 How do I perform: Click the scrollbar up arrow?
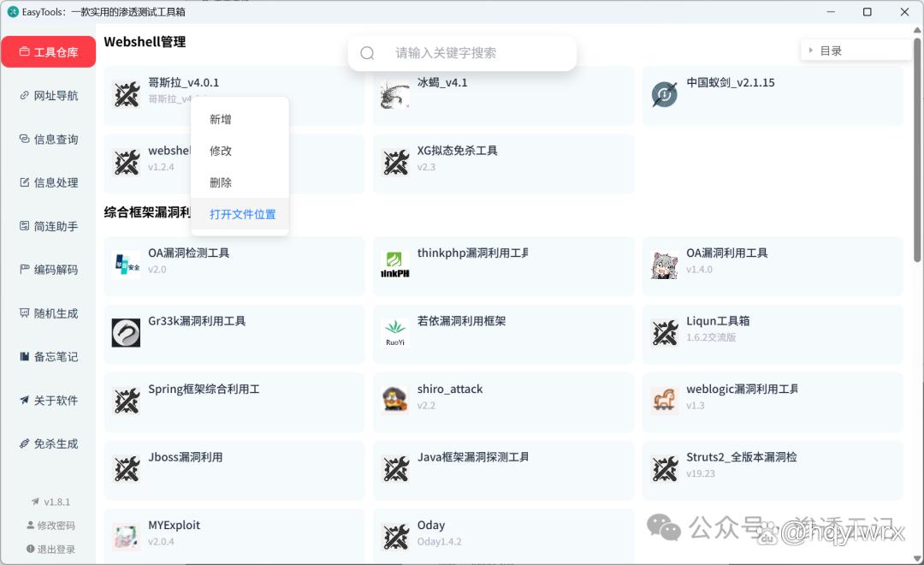917,30
